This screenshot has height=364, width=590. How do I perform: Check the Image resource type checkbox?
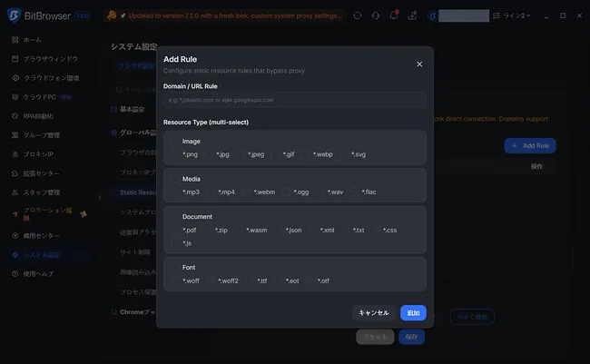(175, 142)
